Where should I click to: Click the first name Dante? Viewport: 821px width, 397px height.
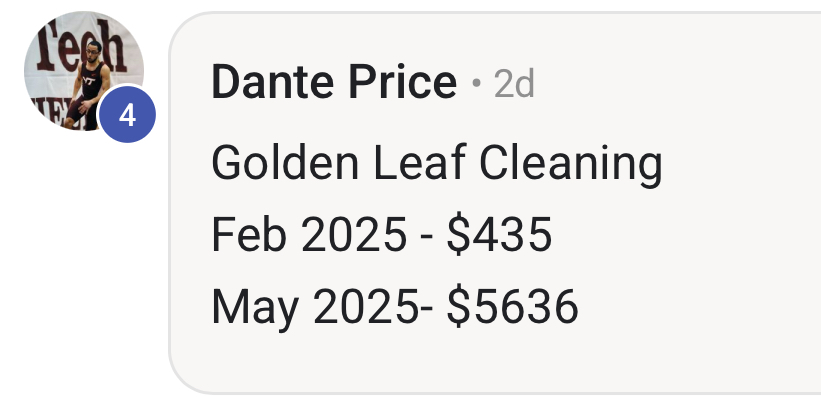tap(272, 82)
